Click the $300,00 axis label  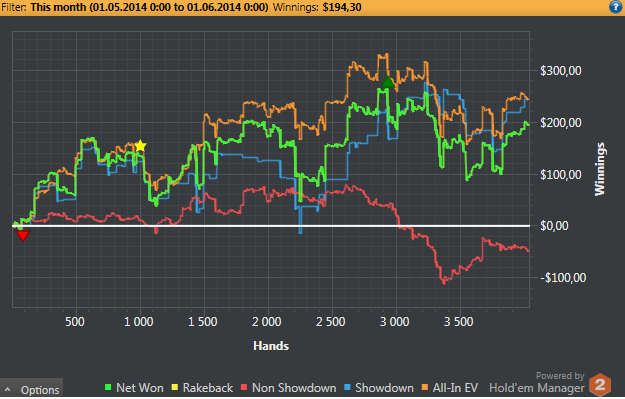[560, 71]
